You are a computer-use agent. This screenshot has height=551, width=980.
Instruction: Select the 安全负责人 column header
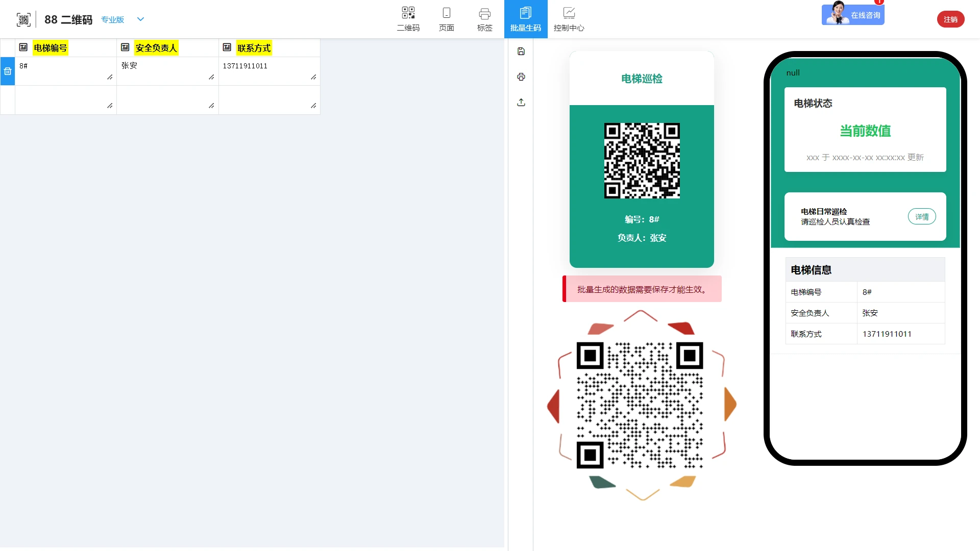tap(156, 48)
